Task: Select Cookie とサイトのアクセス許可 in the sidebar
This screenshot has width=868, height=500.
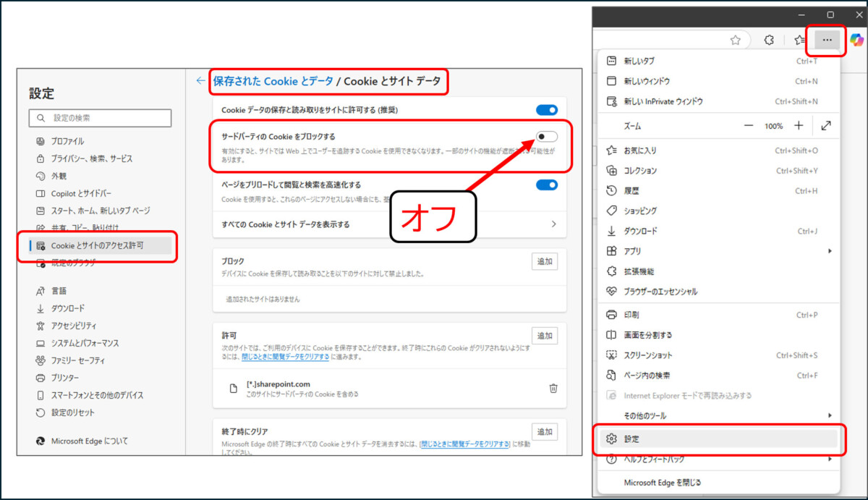Action: click(100, 246)
